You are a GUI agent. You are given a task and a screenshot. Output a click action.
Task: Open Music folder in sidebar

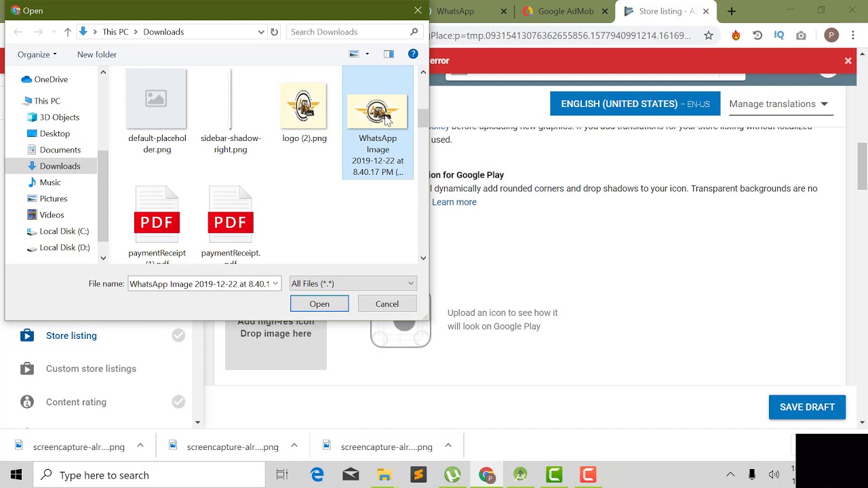click(x=44, y=182)
